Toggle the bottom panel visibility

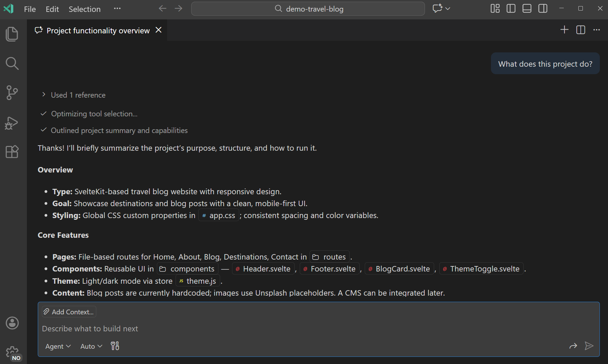point(527,9)
